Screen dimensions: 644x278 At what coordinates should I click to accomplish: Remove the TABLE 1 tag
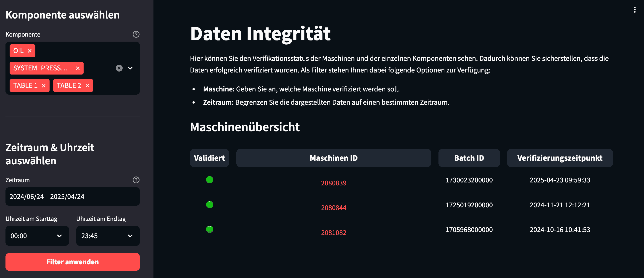[x=44, y=86]
